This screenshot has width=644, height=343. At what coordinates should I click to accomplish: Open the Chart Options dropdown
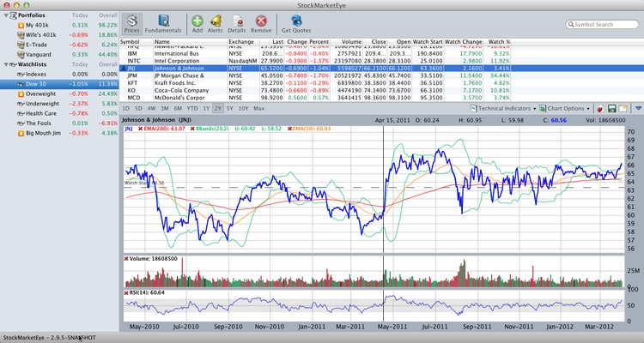pyautogui.click(x=565, y=109)
